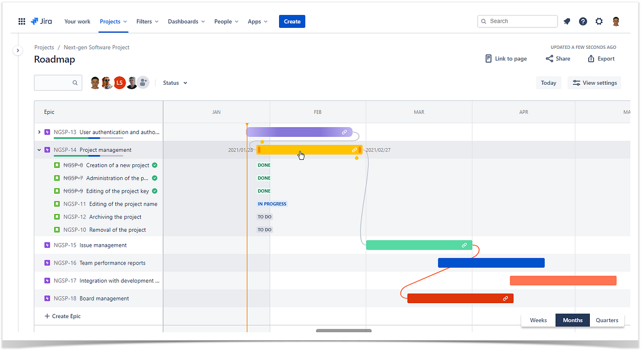Open help using the question mark icon
Image resolution: width=644 pixels, height=352 pixels.
tap(583, 21)
